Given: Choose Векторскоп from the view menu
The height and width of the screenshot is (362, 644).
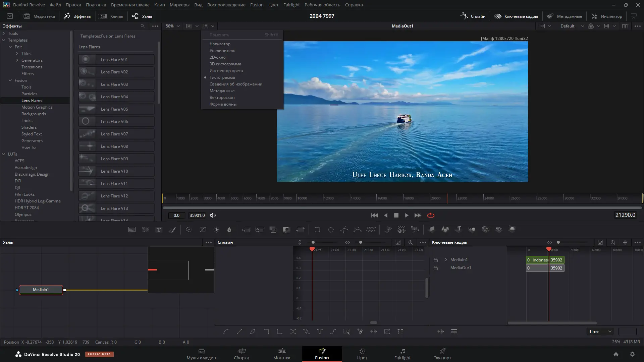Looking at the screenshot, I should pyautogui.click(x=222, y=98).
